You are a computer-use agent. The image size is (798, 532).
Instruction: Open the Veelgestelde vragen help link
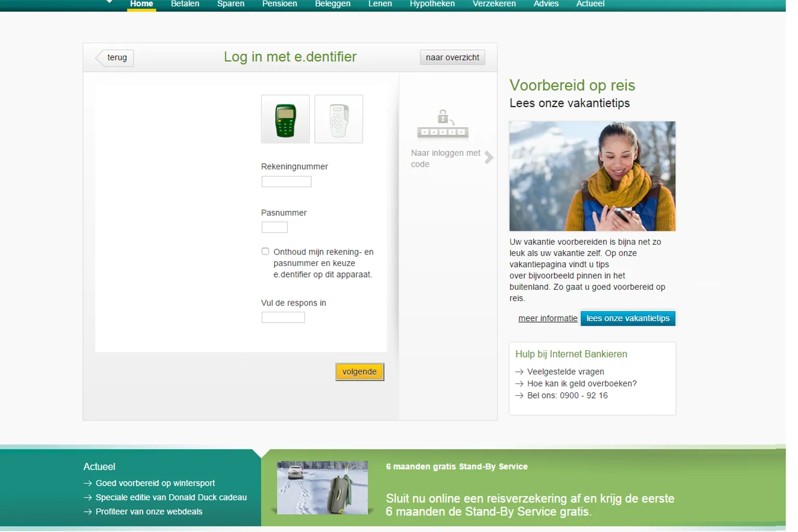565,372
